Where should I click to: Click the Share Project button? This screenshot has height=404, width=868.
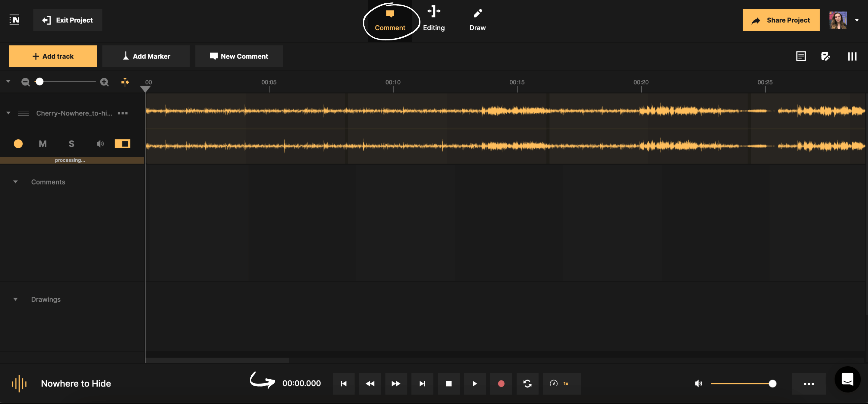(781, 20)
